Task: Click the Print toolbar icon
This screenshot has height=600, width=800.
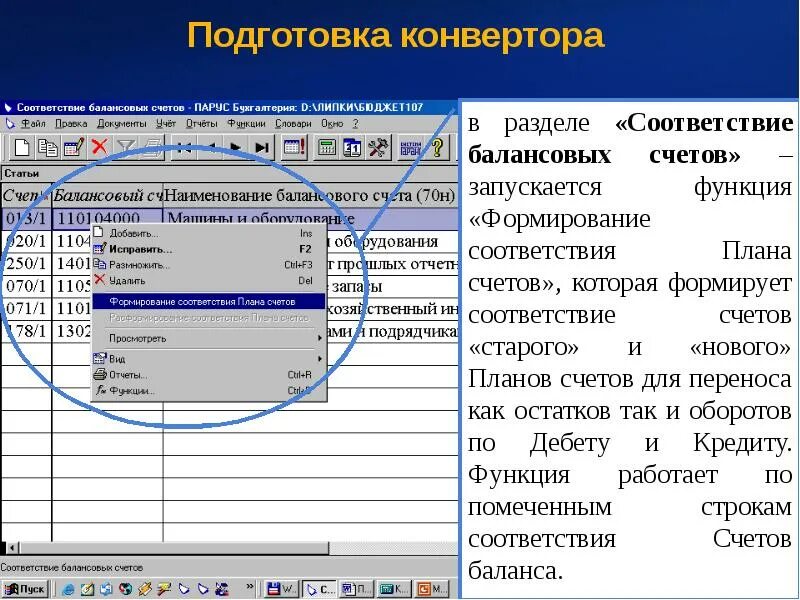Action: click(153, 148)
